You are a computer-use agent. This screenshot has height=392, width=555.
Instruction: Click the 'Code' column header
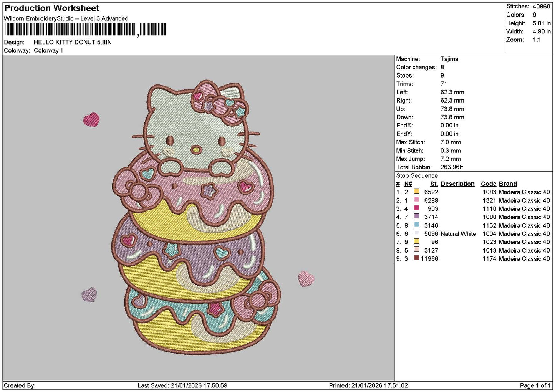[x=489, y=184]
